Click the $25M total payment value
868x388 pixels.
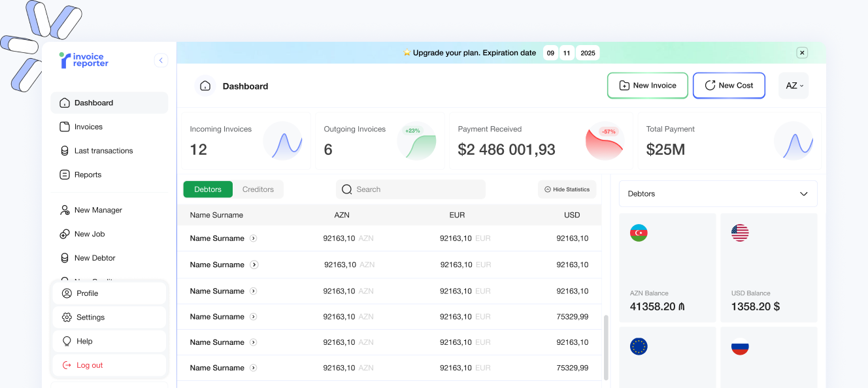665,150
